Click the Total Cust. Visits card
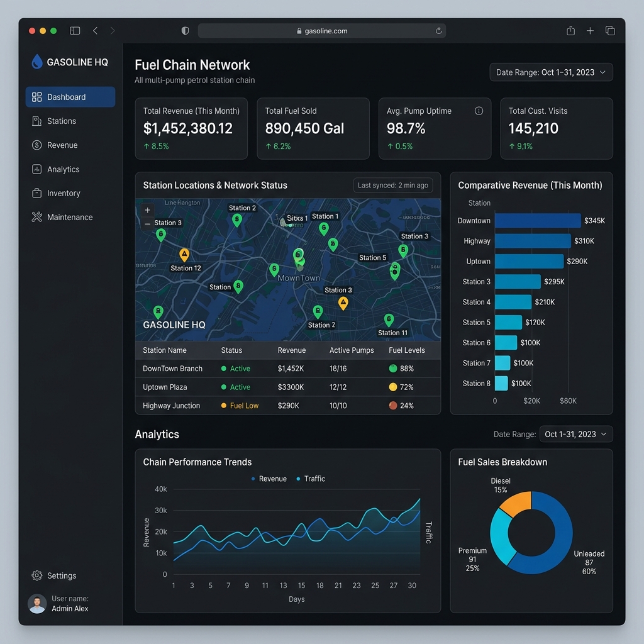This screenshot has width=644, height=644. (x=557, y=128)
